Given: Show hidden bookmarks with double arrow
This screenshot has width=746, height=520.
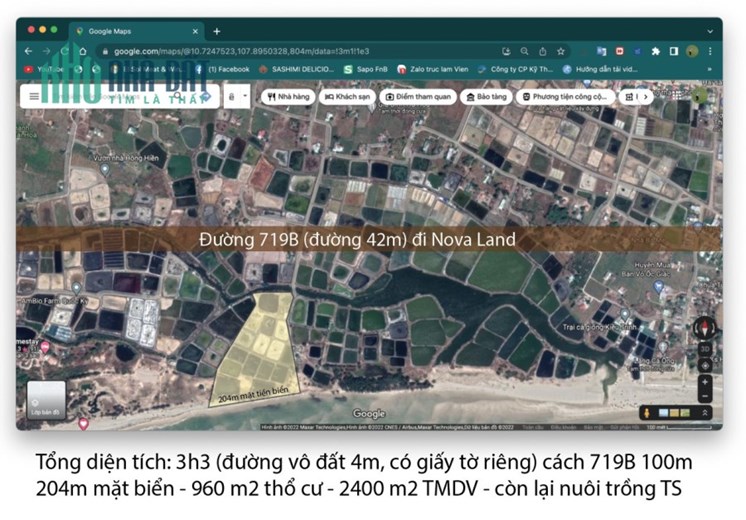Looking at the screenshot, I should 709,69.
